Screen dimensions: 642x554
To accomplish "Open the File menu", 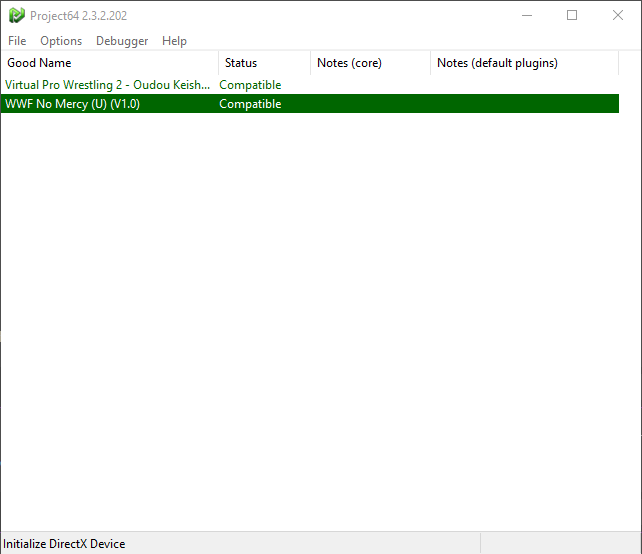I will (17, 41).
